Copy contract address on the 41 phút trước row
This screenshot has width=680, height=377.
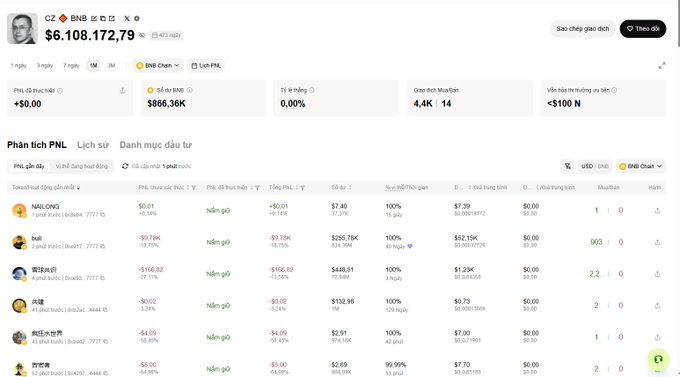click(x=105, y=310)
